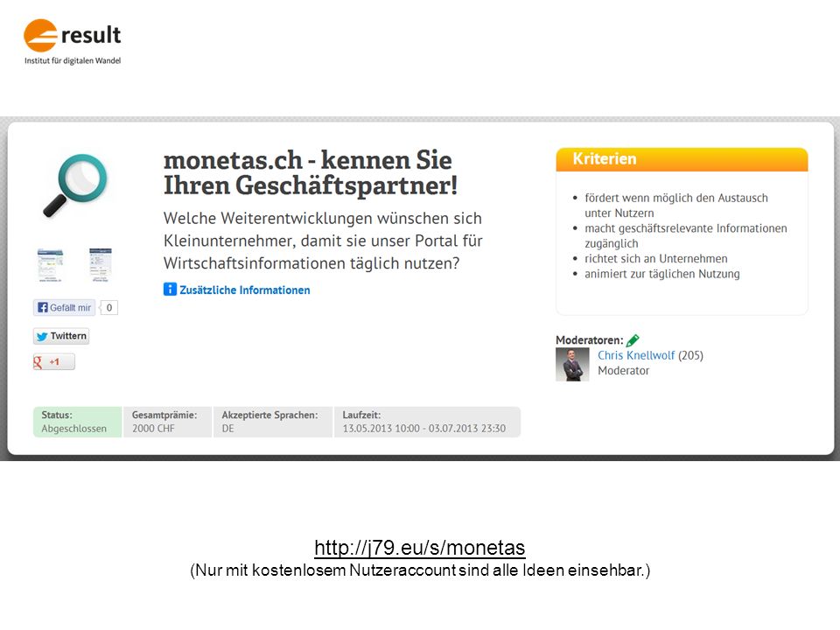Click the 'Moderatoren:' label
The width and height of the screenshot is (840, 630).
589,340
